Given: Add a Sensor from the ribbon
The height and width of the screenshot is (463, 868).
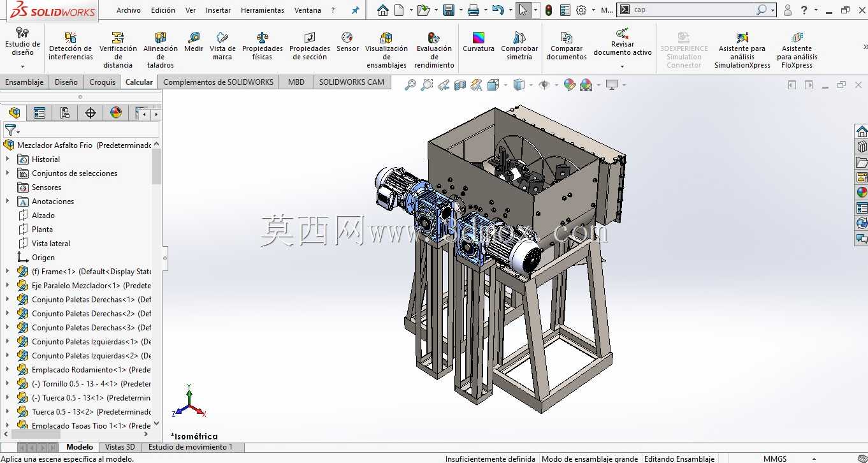Looking at the screenshot, I should click(x=347, y=43).
